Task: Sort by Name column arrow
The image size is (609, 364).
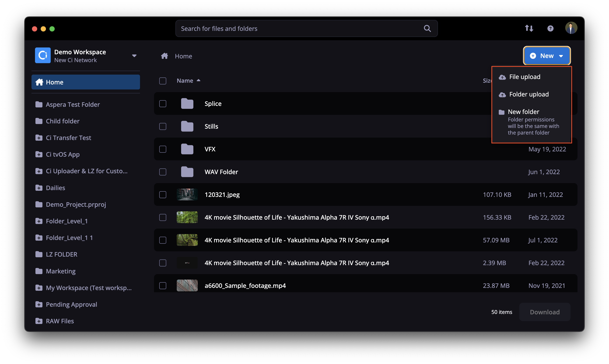Action: (198, 80)
